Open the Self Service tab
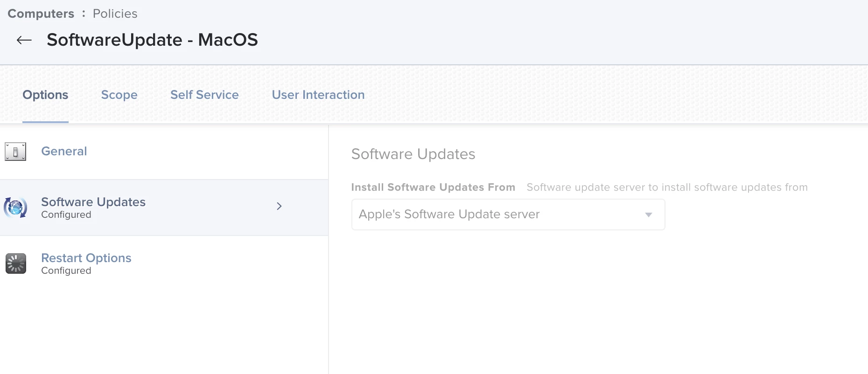Image resolution: width=868 pixels, height=374 pixels. pyautogui.click(x=204, y=95)
